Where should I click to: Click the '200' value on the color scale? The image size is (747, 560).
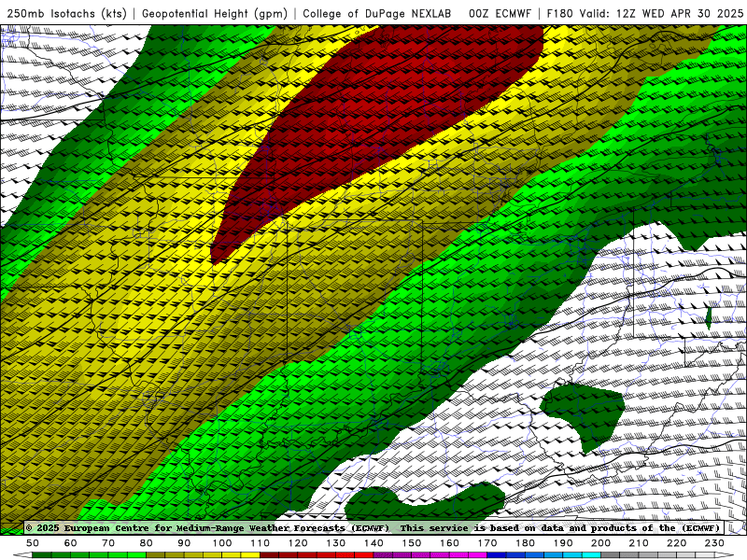pyautogui.click(x=600, y=543)
